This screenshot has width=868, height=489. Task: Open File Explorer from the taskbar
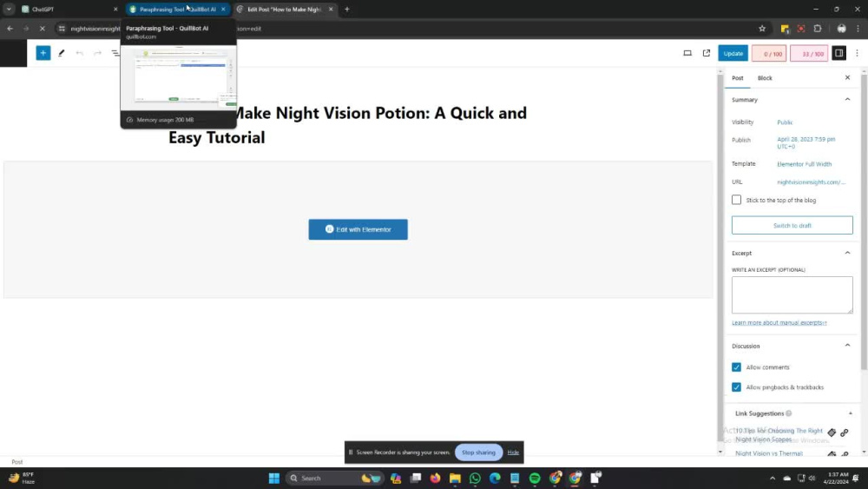coord(455,478)
